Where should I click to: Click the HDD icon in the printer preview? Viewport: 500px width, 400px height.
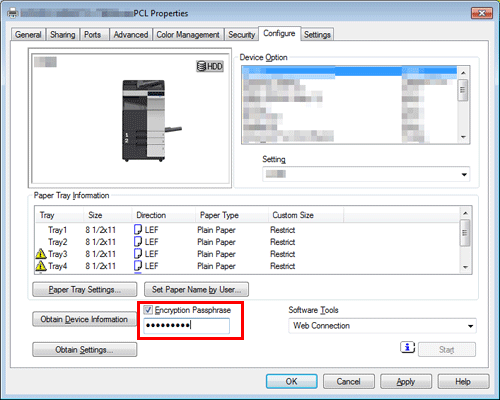click(x=209, y=66)
